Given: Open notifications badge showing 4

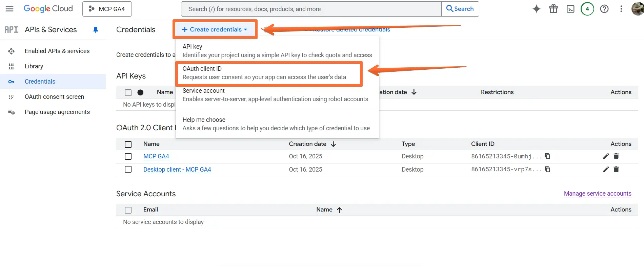Looking at the screenshot, I should (x=587, y=9).
